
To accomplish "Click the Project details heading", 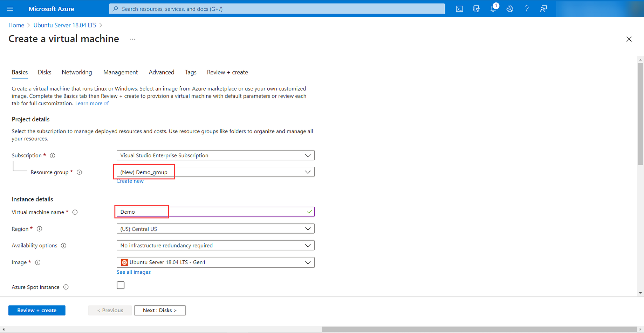I will [x=30, y=119].
